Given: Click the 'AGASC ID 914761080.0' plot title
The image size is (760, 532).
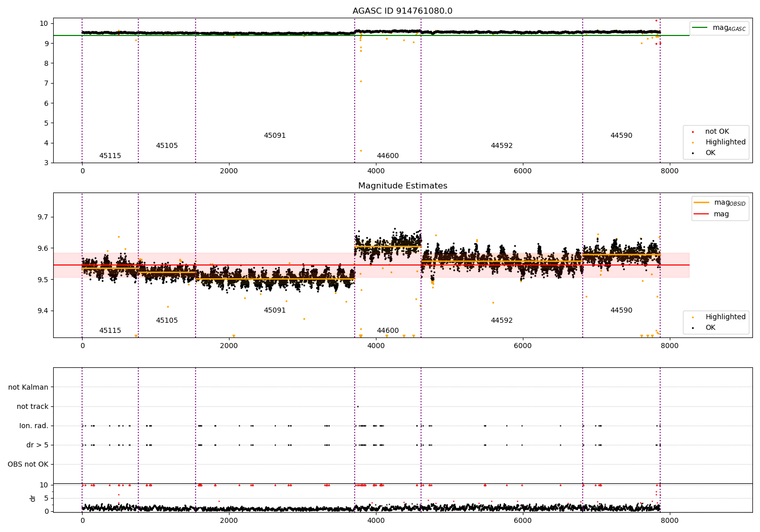Looking at the screenshot, I should point(402,11).
